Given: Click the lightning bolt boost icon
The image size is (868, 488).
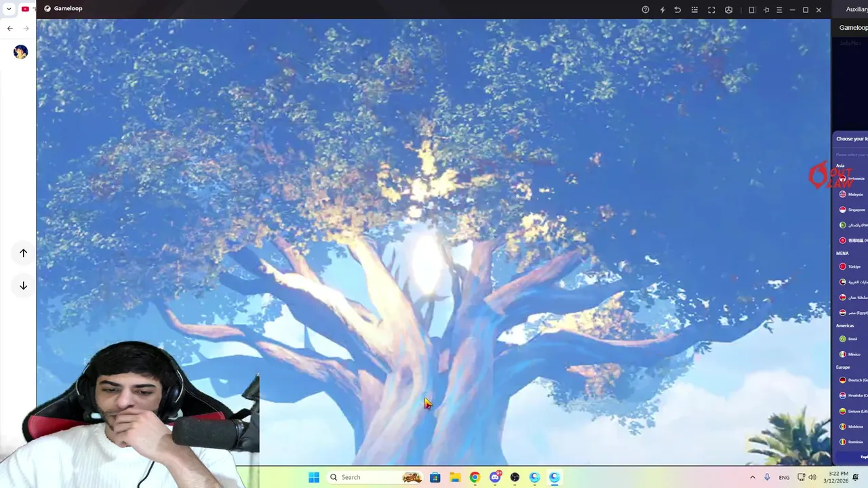Looking at the screenshot, I should point(663,9).
